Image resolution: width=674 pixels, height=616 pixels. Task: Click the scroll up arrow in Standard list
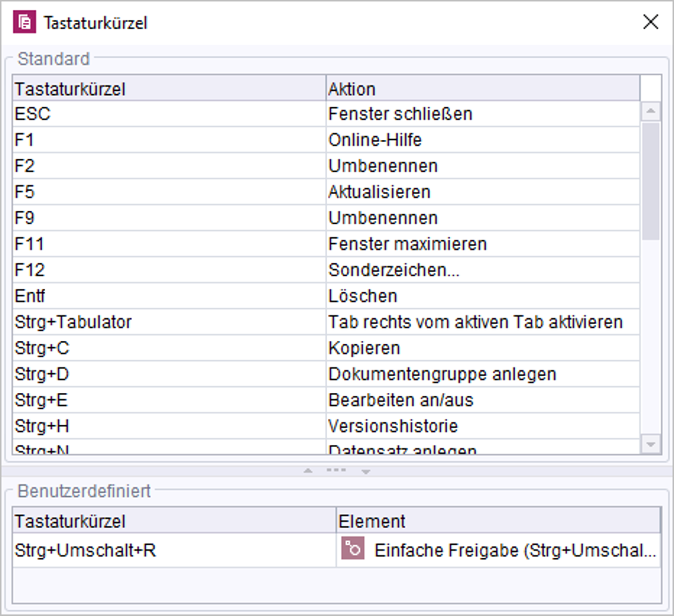point(651,111)
